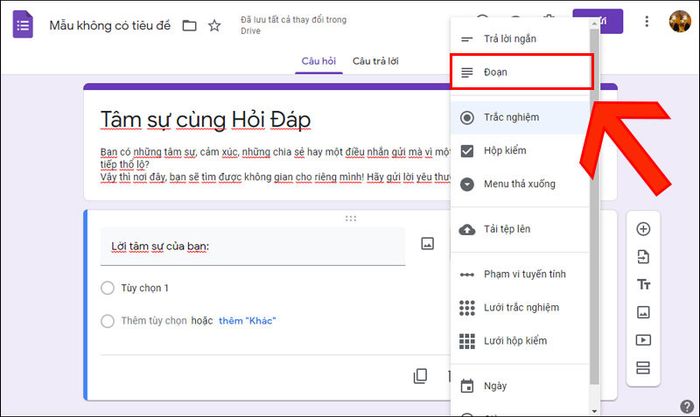This screenshot has height=417, width=700.
Task: Edit form title Tâm sự cùng Hỏi Đáp
Action: coord(205,120)
